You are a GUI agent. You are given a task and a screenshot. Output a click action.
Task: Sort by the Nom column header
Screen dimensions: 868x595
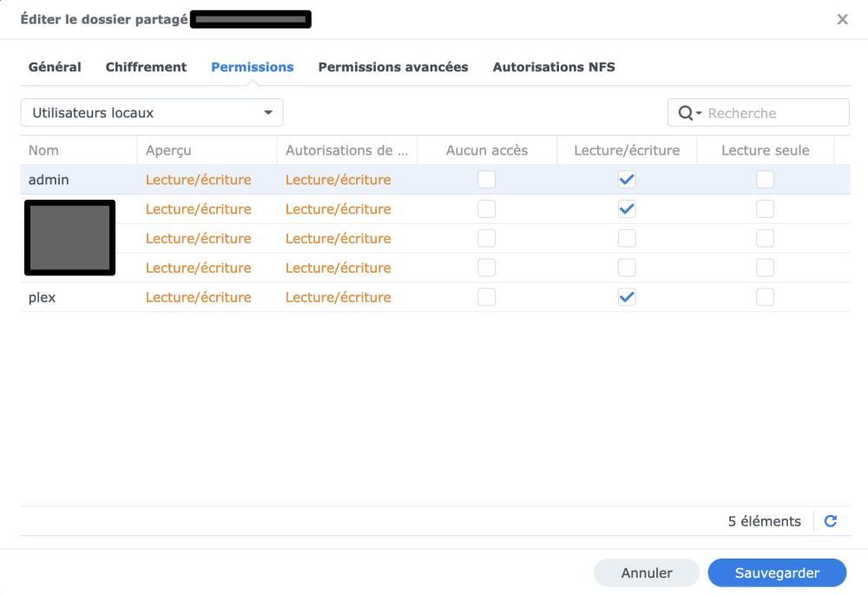click(x=43, y=150)
